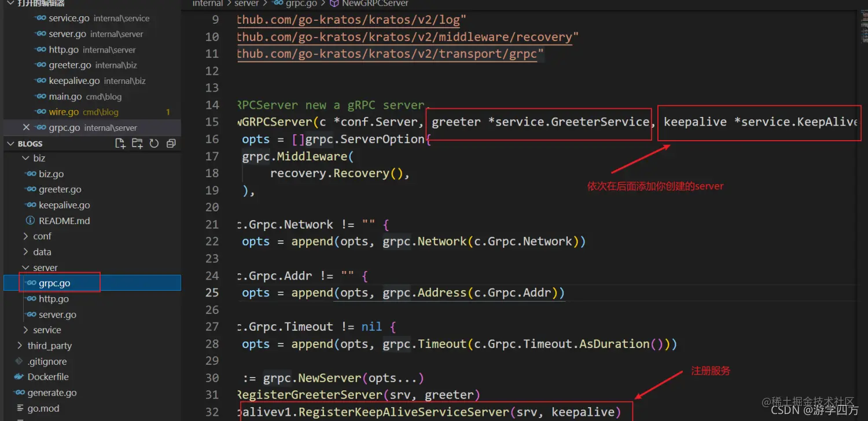Click grpc.Timeout call on line 28
The height and width of the screenshot is (421, 868).
coord(526,344)
